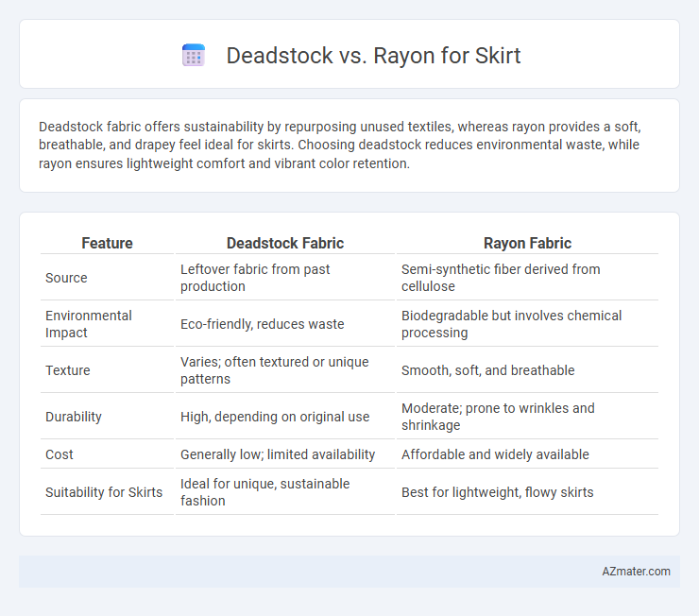Click 'Biodegradable but involves chemical processing' cell
This screenshot has height=616, width=699.
coord(511,324)
